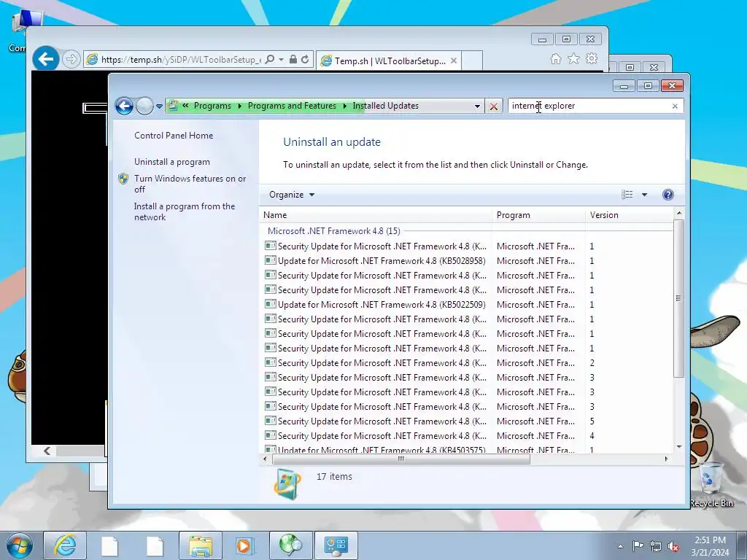Collapse Microsoft .NET Framework 4.8 (15) group
This screenshot has height=560, width=747.
[333, 231]
